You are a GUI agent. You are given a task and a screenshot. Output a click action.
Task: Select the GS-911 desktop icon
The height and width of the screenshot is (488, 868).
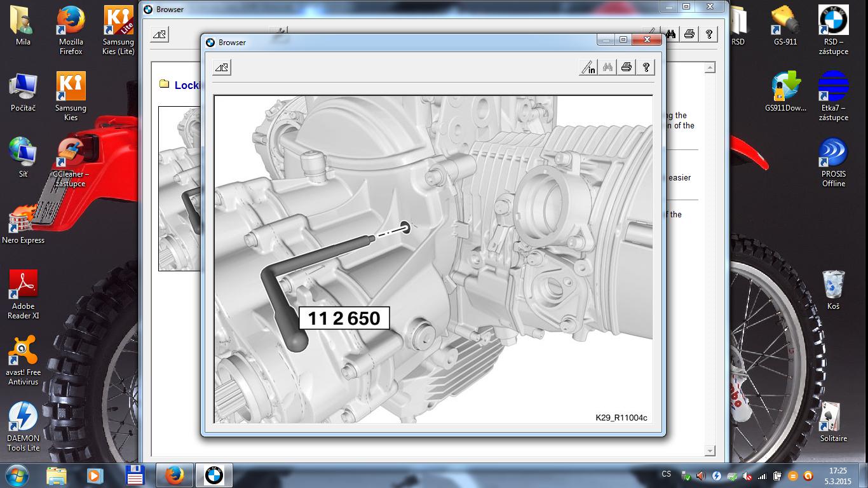tap(785, 27)
